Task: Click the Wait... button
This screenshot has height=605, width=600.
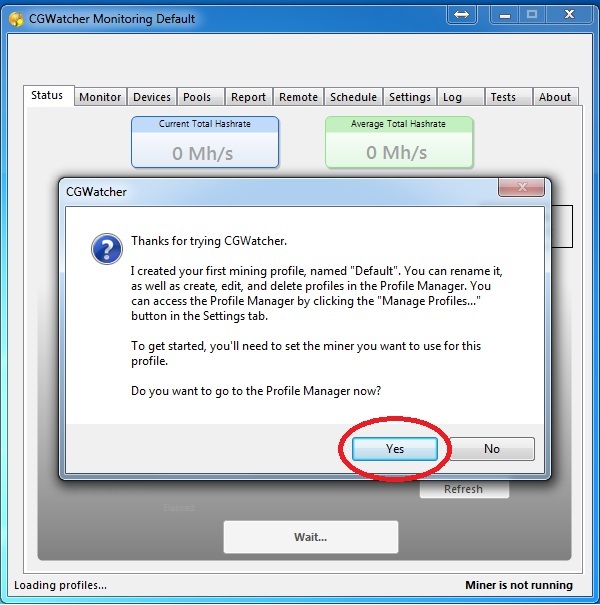Action: click(x=310, y=537)
